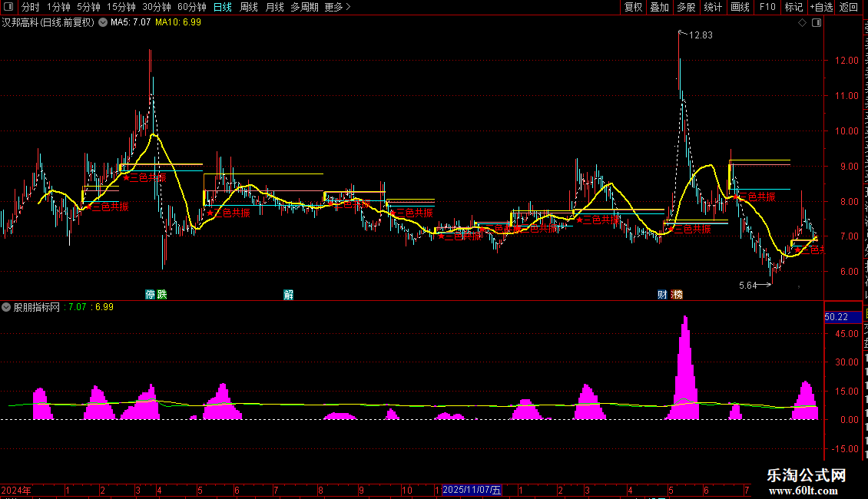
Task: Click the 12.00 price axis label
Action: pos(846,61)
